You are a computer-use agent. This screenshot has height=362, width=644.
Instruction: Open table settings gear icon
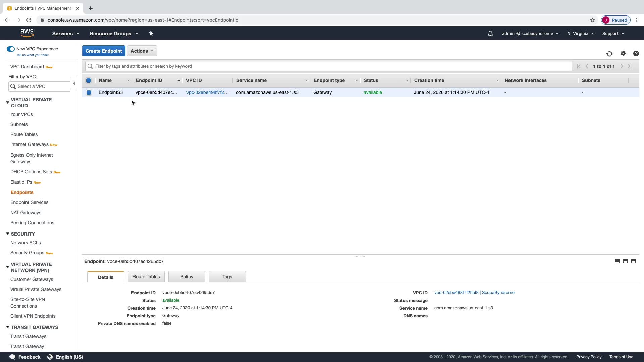pyautogui.click(x=623, y=54)
